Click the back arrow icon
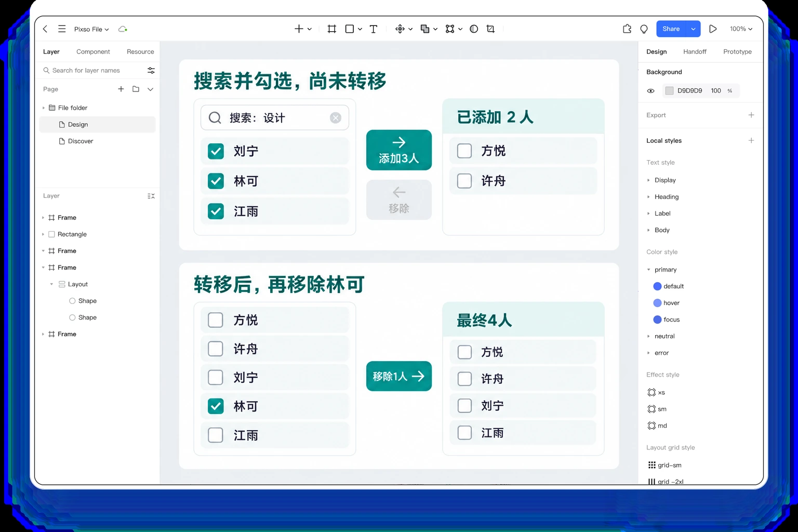 tap(45, 29)
